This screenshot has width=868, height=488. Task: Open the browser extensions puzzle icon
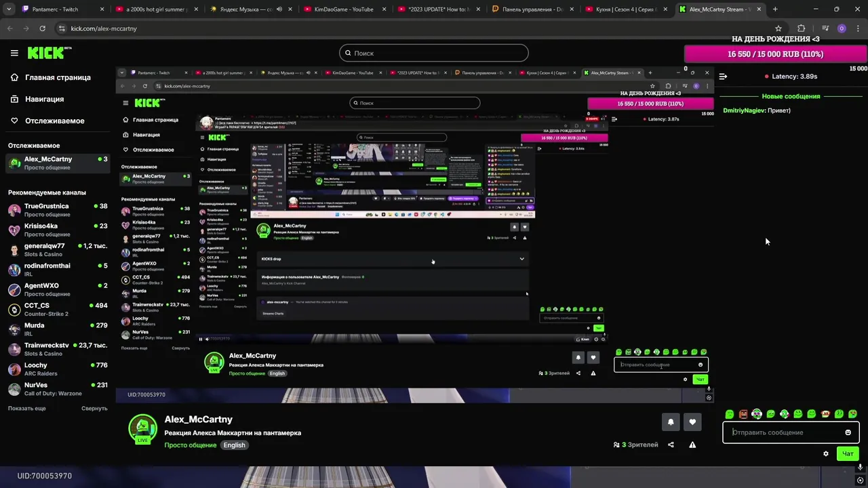(802, 28)
